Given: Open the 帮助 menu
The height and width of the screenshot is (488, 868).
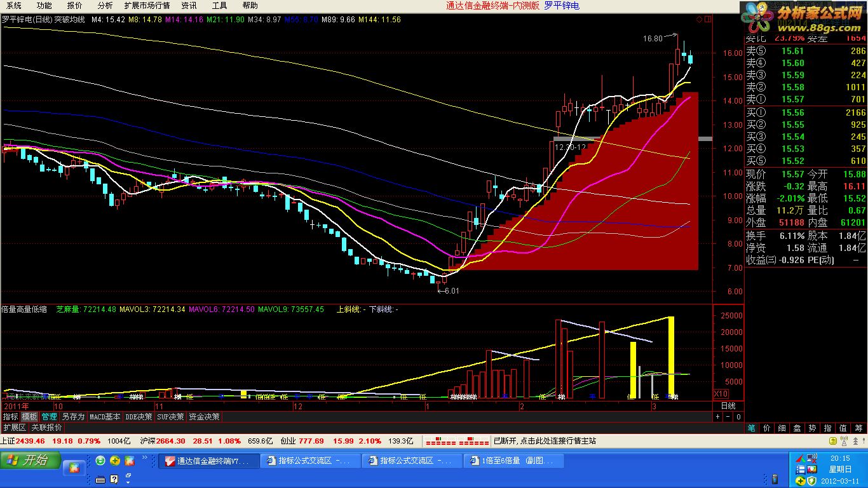Looking at the screenshot, I should (250, 6).
